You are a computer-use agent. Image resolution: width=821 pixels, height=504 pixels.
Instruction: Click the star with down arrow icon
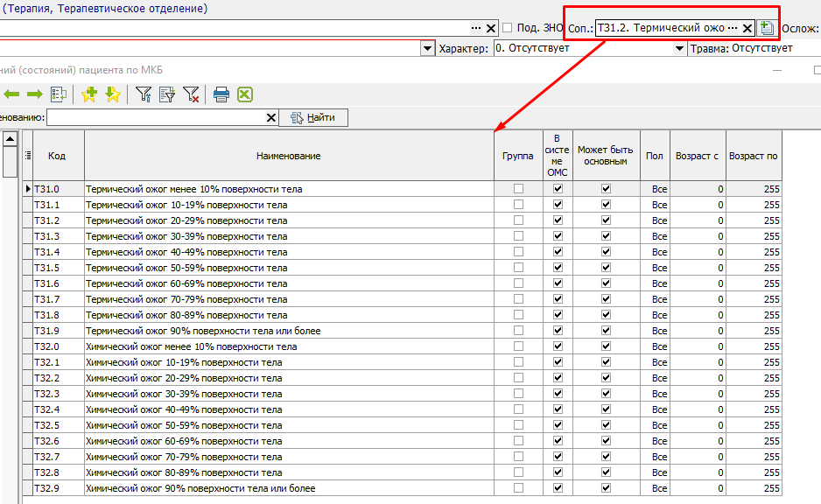click(x=112, y=94)
